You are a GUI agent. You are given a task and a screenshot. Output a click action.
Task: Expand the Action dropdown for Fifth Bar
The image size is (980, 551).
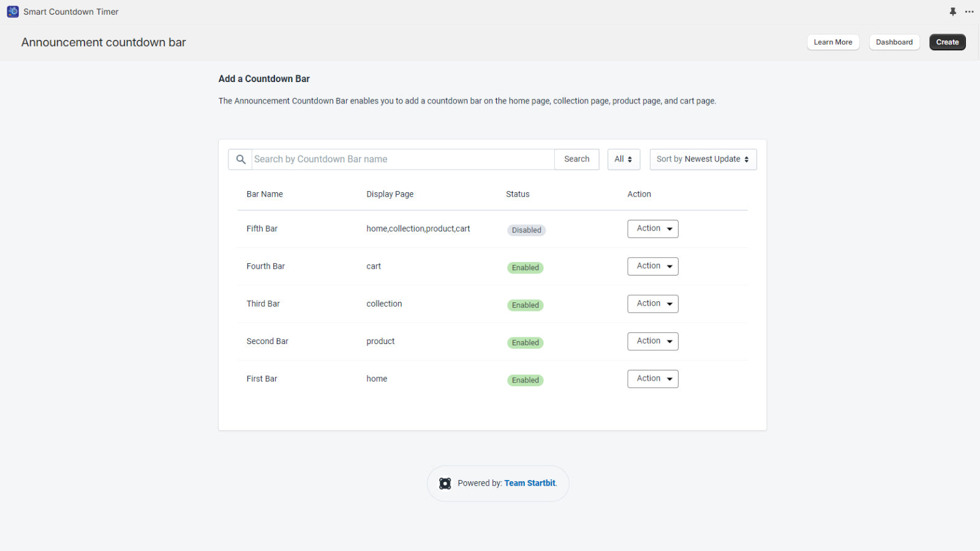coord(652,229)
